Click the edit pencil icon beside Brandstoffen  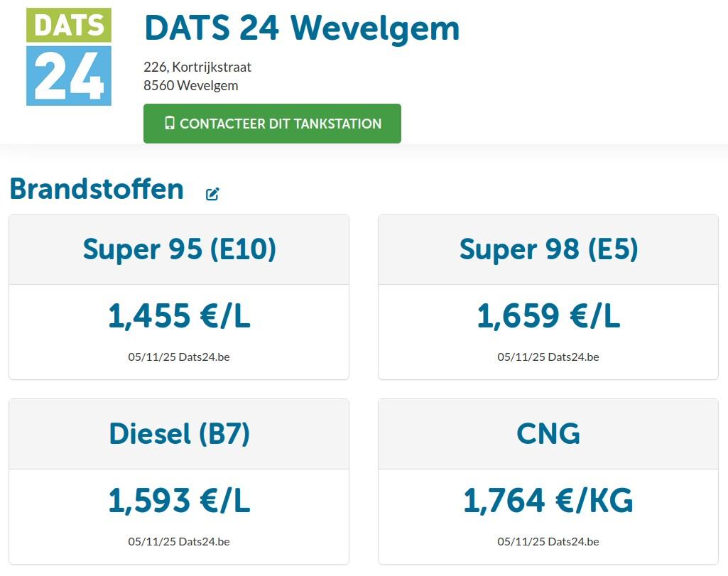click(x=212, y=194)
